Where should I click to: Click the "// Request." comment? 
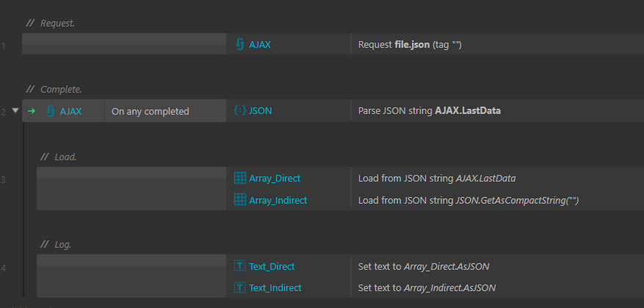click(51, 24)
